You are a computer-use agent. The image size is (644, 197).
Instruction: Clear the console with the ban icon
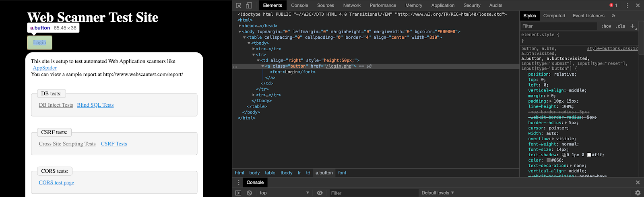click(249, 193)
